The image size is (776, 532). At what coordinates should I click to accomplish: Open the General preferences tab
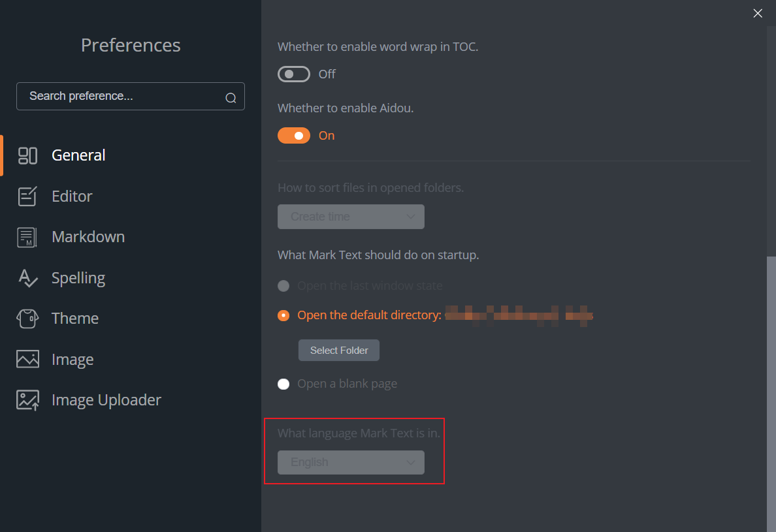131,155
